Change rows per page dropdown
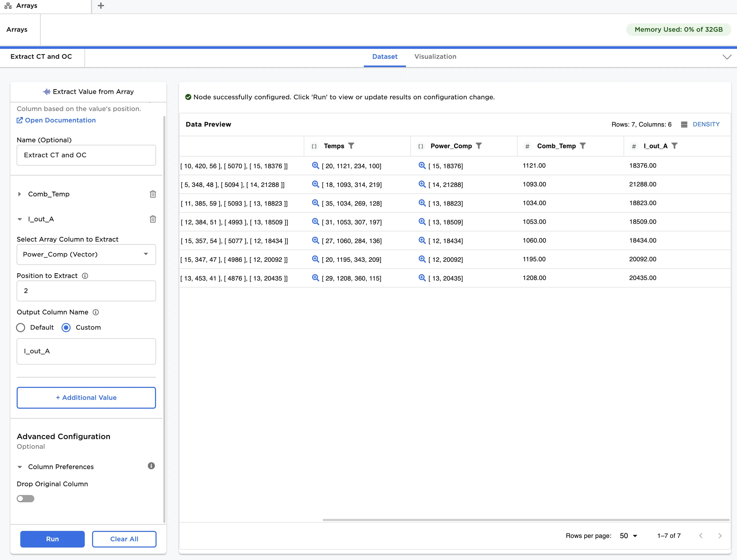This screenshot has width=737, height=560. 628,536
